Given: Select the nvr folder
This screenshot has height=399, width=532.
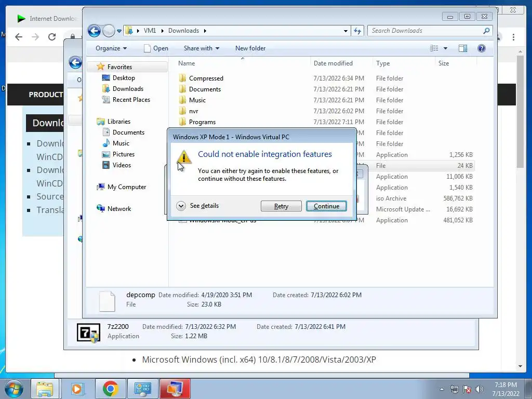Looking at the screenshot, I should coord(193,111).
